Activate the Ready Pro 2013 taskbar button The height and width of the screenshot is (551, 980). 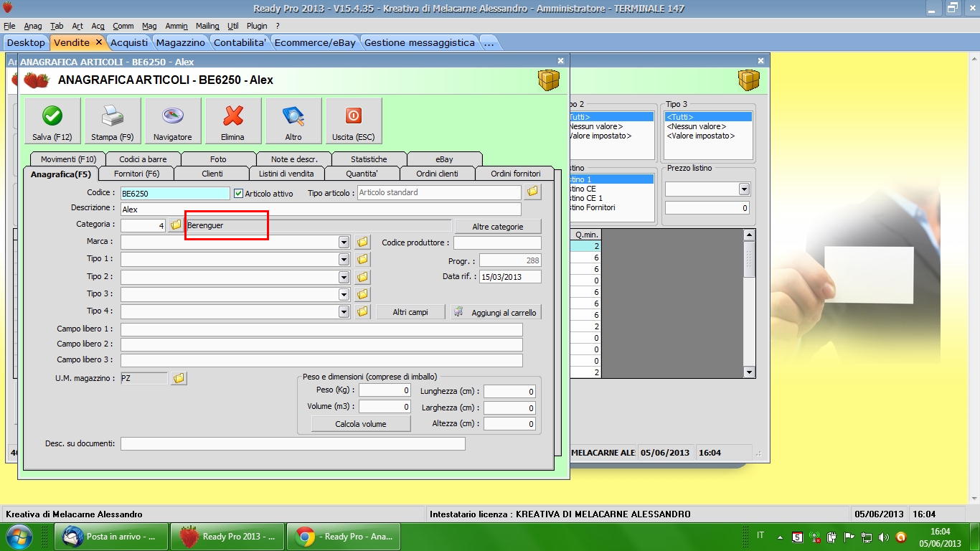[x=227, y=537]
